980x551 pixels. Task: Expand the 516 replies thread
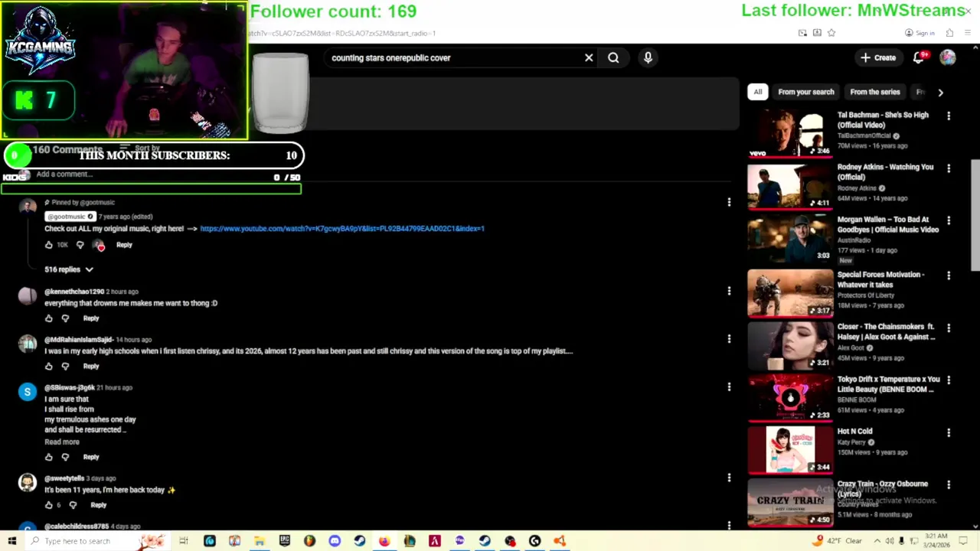[68, 269]
